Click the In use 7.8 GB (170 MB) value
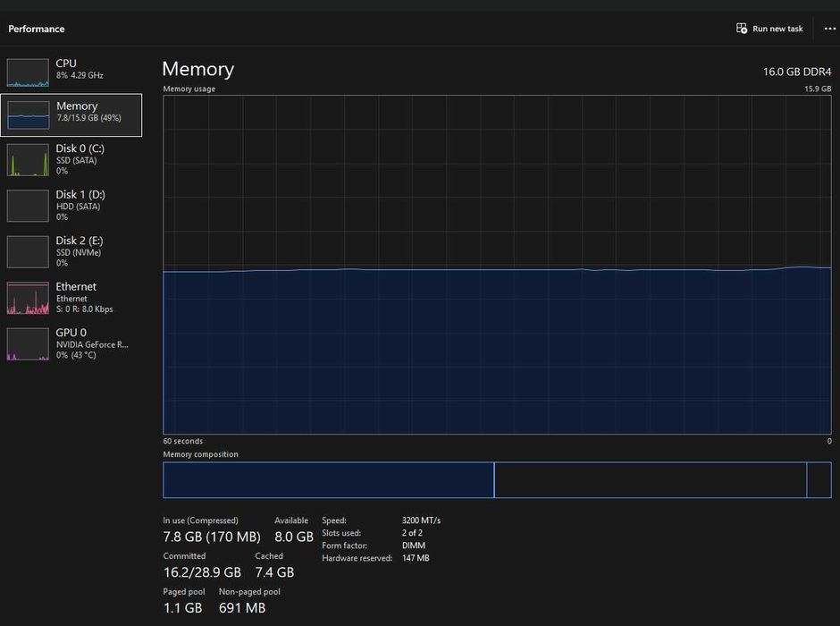The image size is (840, 626). click(212, 537)
